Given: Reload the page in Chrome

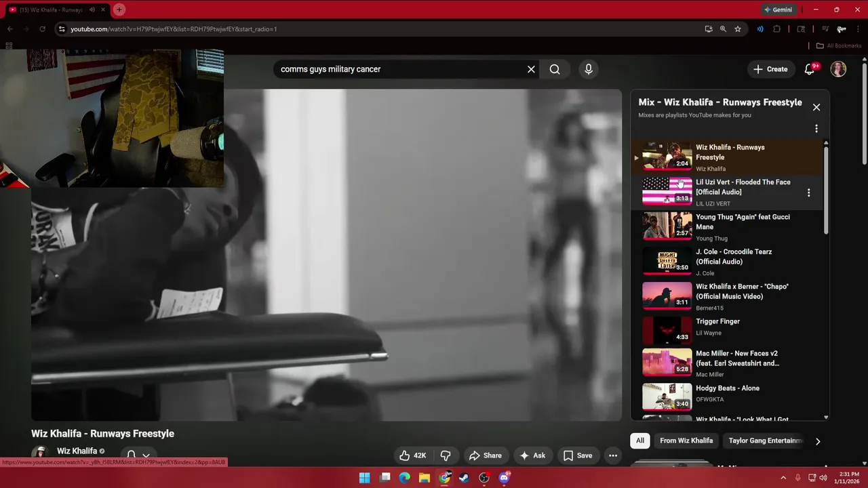Looking at the screenshot, I should point(42,29).
